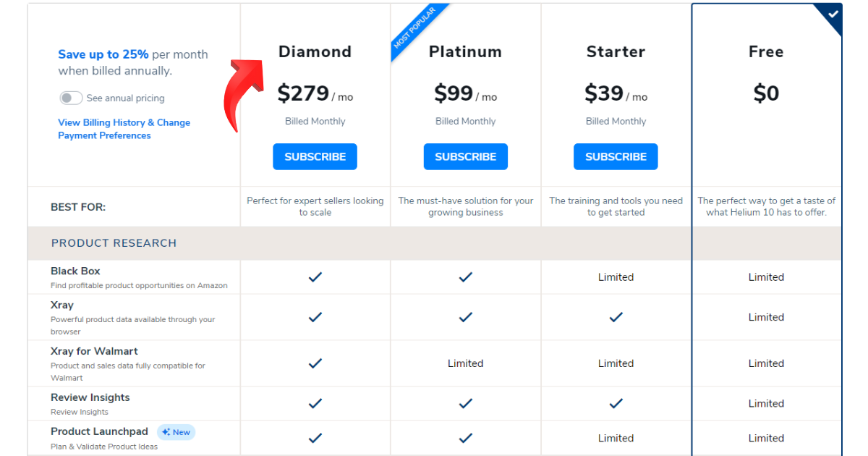This screenshot has width=868, height=456.
Task: Select the Free plan column header
Action: [766, 52]
